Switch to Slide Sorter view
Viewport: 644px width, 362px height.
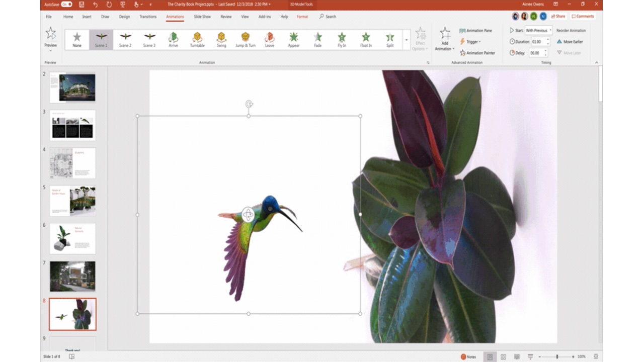point(503,356)
